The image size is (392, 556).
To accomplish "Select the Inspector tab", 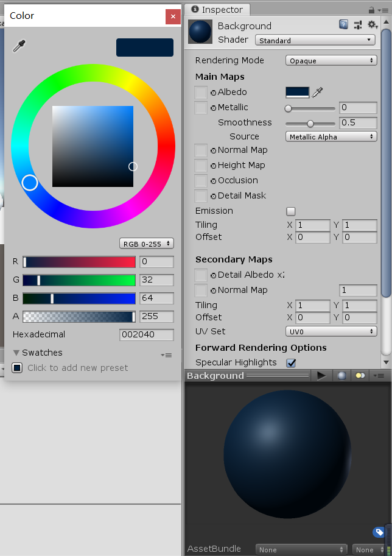I will [x=217, y=10].
